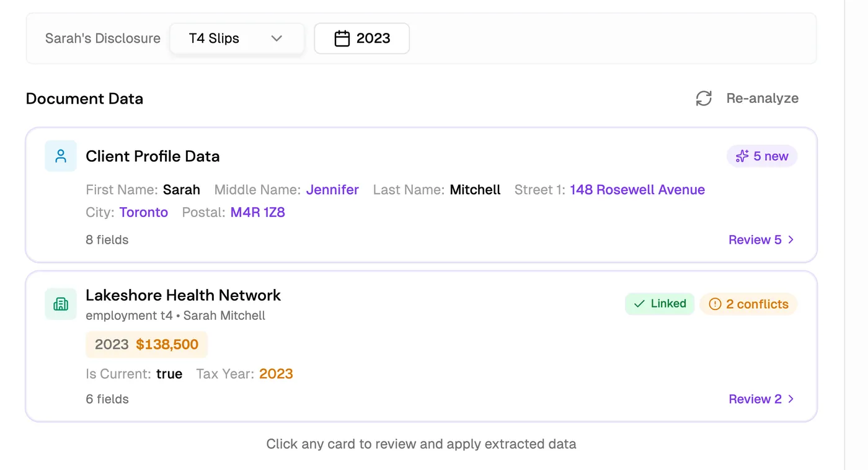This screenshot has width=868, height=470.
Task: Click the sparkle icon in the 5 new badge
Action: [x=742, y=156]
